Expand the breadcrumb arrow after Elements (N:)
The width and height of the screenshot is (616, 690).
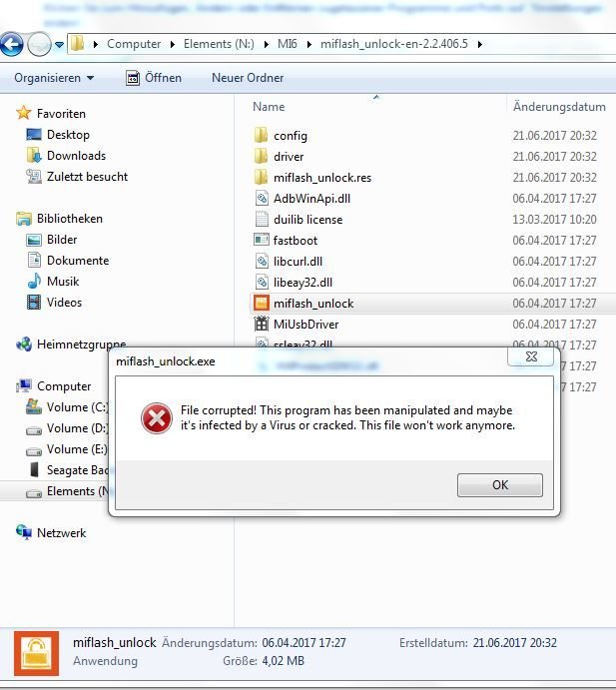click(x=267, y=44)
